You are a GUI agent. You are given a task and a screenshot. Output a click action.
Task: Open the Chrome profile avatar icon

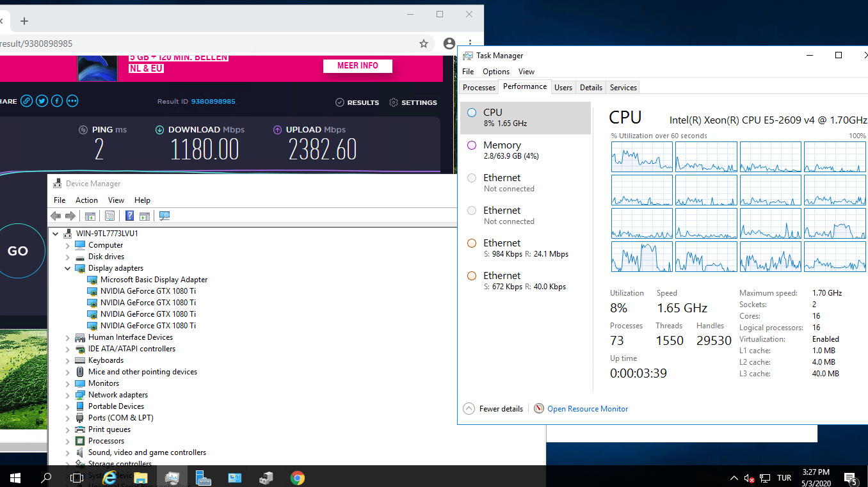[x=449, y=44]
